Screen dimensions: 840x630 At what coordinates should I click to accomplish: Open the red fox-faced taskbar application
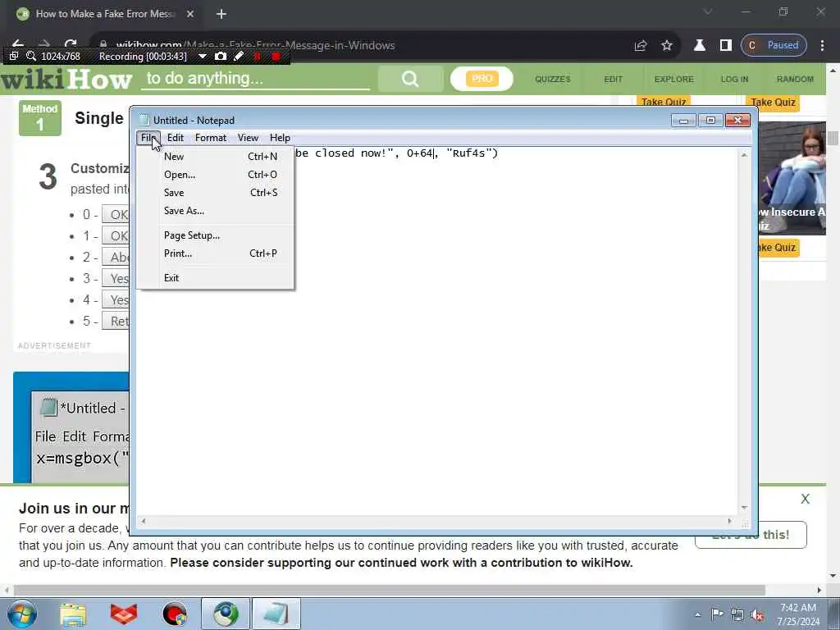(x=124, y=614)
